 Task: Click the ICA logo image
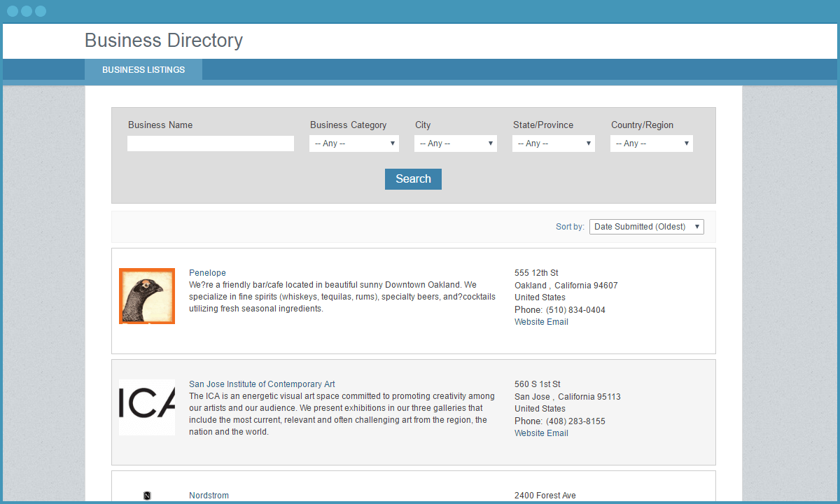coord(147,407)
